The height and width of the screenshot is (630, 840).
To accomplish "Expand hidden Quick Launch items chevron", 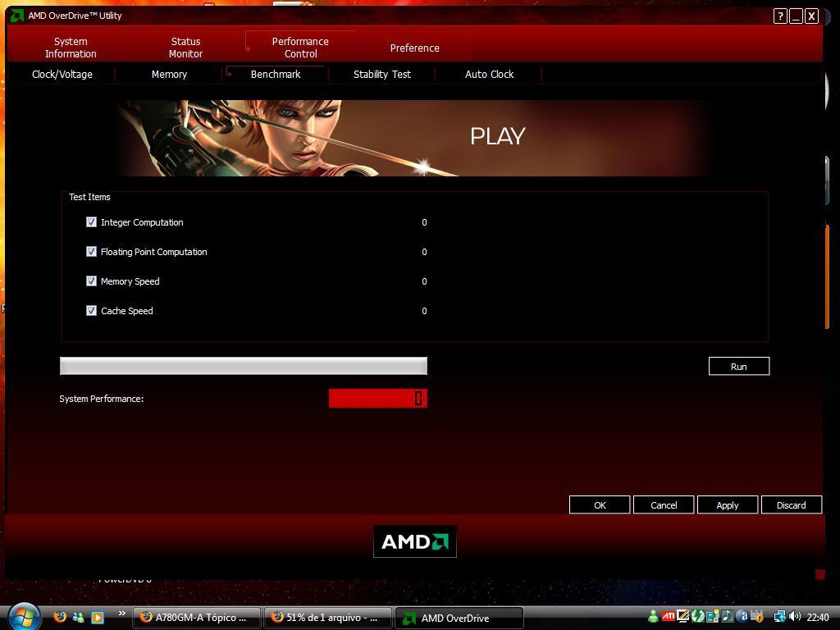I will (x=122, y=614).
